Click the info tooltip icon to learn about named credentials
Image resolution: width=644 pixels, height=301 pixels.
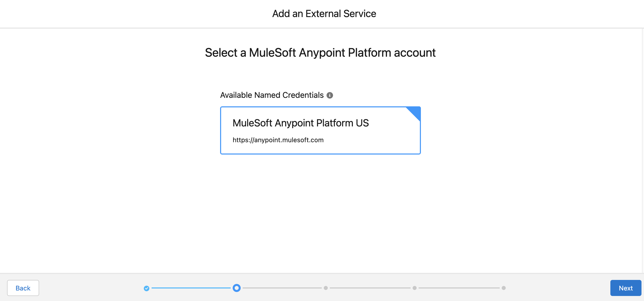[330, 95]
